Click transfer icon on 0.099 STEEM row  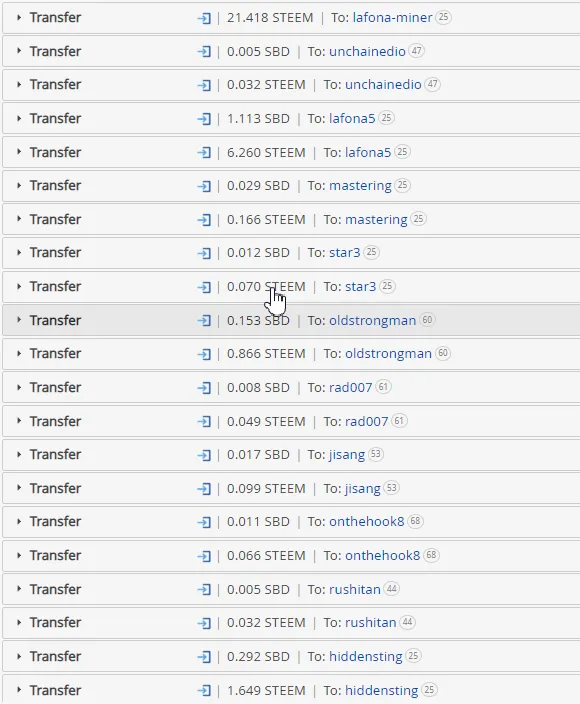tap(204, 489)
